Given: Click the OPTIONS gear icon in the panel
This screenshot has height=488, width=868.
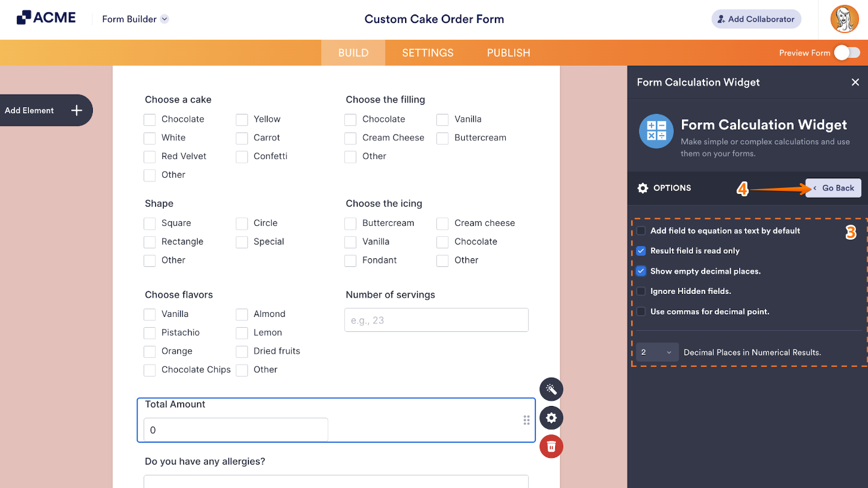Looking at the screenshot, I should (x=643, y=188).
